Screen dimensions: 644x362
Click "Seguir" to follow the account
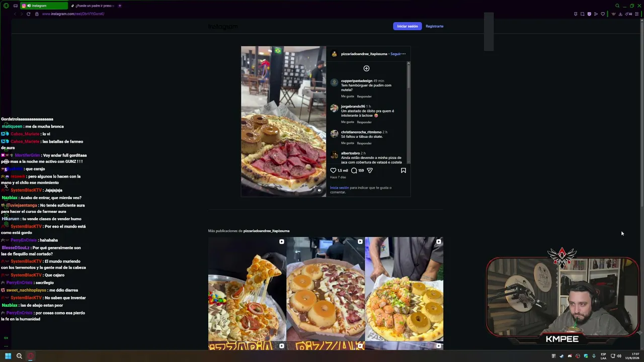click(395, 54)
